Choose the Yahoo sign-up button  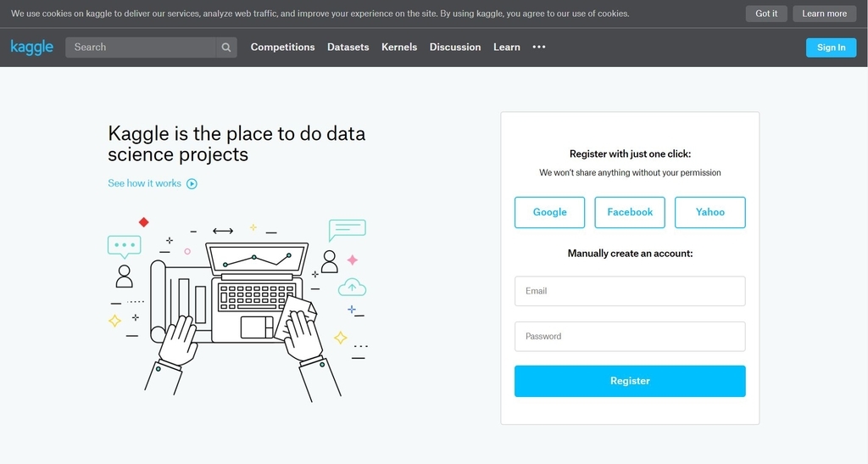click(x=710, y=212)
